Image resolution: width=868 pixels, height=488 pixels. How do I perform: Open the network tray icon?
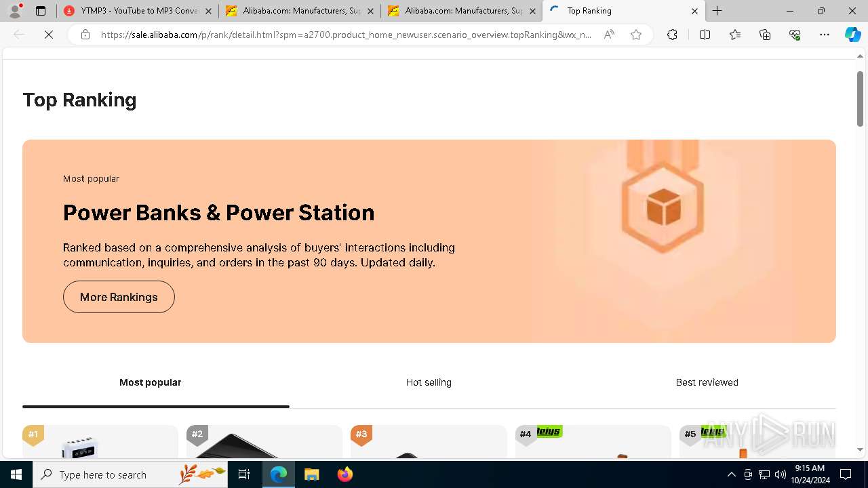(x=764, y=474)
